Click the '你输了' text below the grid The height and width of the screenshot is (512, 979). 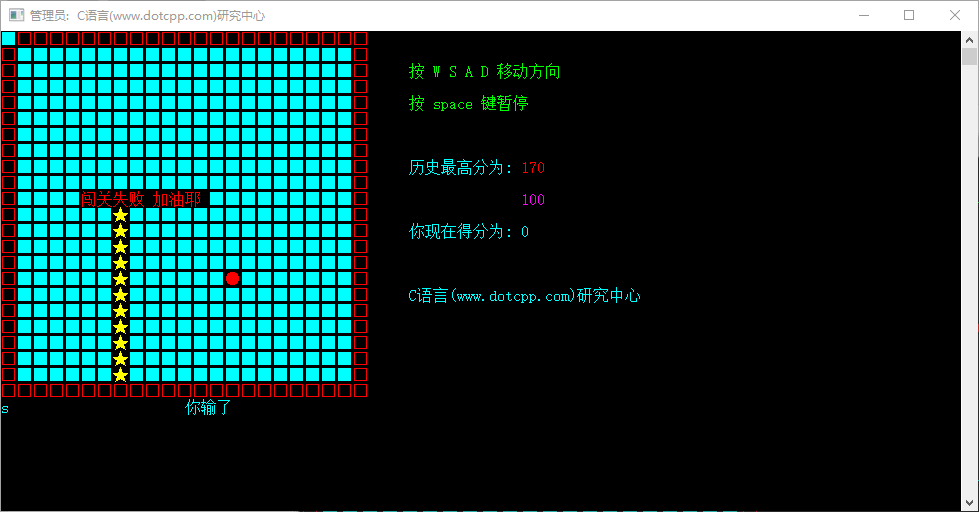point(208,407)
